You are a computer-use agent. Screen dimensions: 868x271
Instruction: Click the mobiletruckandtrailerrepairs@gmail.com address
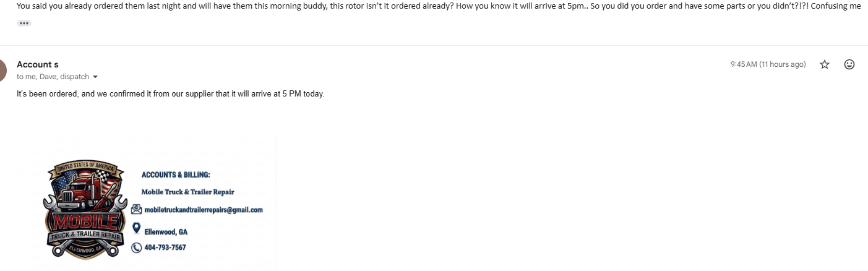(204, 210)
